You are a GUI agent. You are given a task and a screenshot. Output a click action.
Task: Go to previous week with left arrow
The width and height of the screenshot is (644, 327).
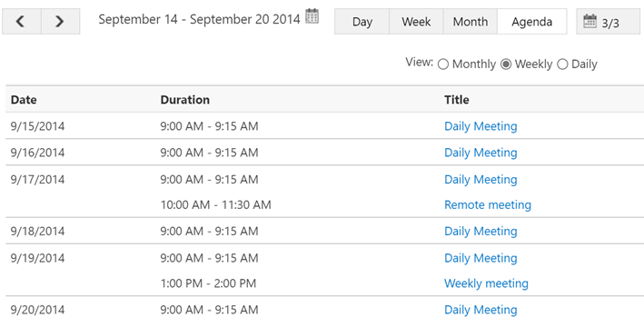pos(22,22)
